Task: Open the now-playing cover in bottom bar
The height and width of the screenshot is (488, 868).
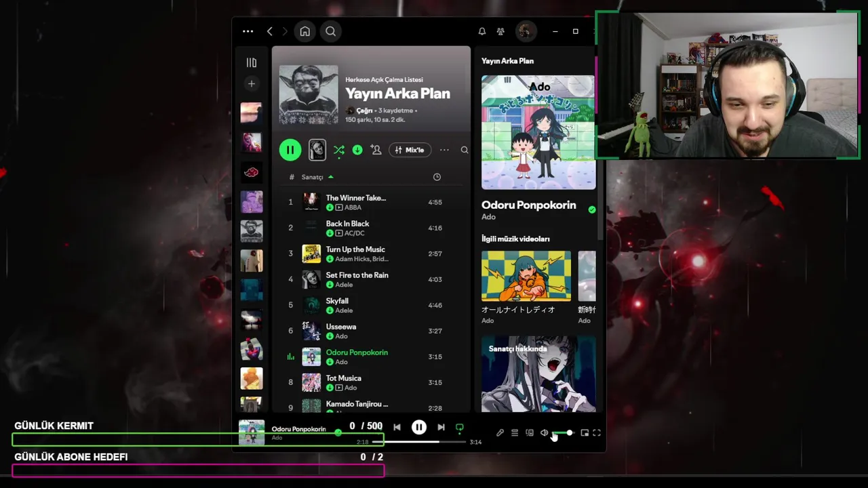Action: click(x=252, y=432)
